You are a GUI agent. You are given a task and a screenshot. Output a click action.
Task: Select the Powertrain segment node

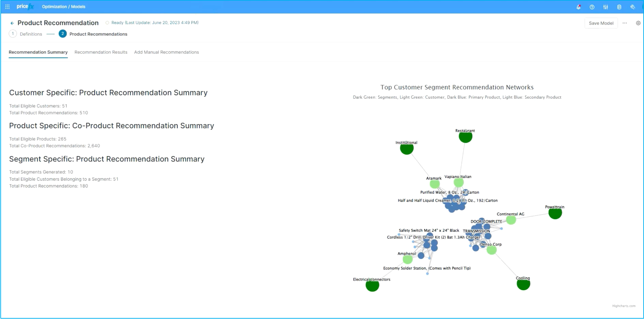pos(555,213)
